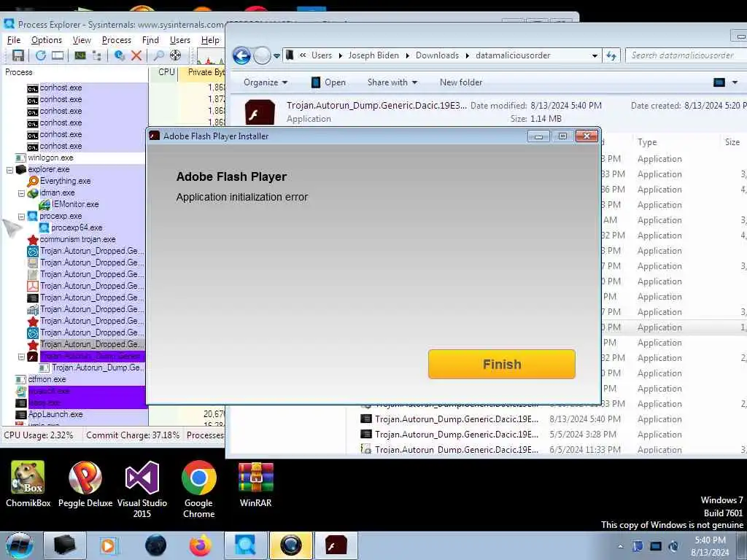Open the view options dropdown arrow in Explorer
The height and width of the screenshot is (560, 747).
[735, 82]
